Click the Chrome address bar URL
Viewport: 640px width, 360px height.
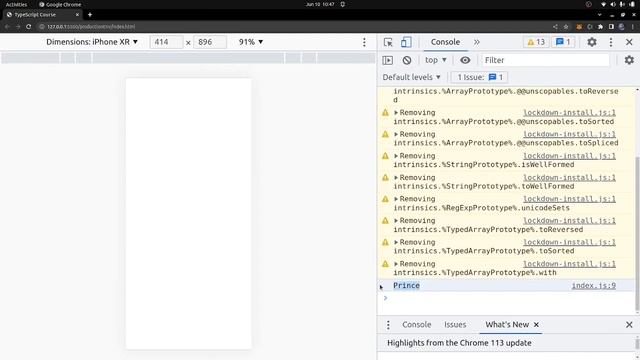pos(91,27)
